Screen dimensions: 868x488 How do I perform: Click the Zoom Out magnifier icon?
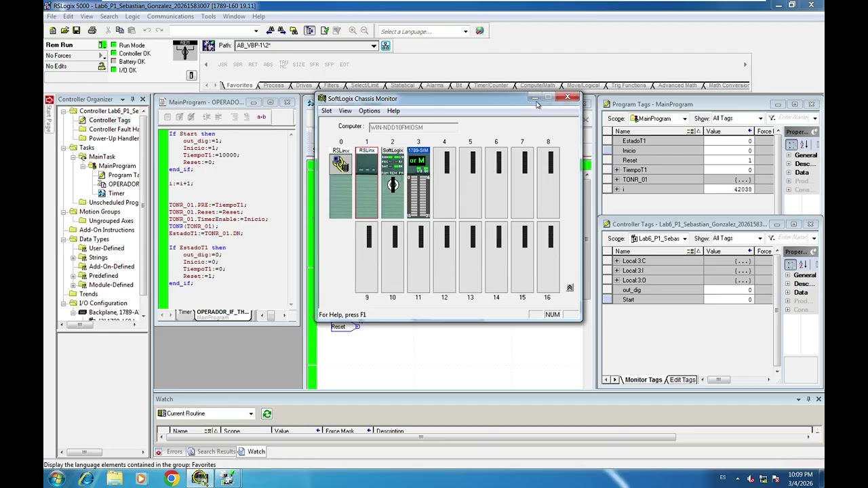coord(364,30)
